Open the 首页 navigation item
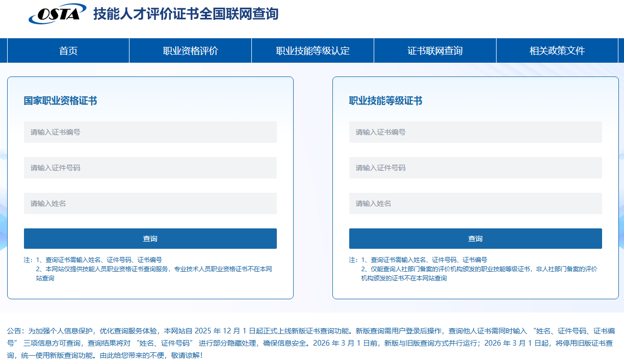Viewport: 624px width, 364px height. 68,50
